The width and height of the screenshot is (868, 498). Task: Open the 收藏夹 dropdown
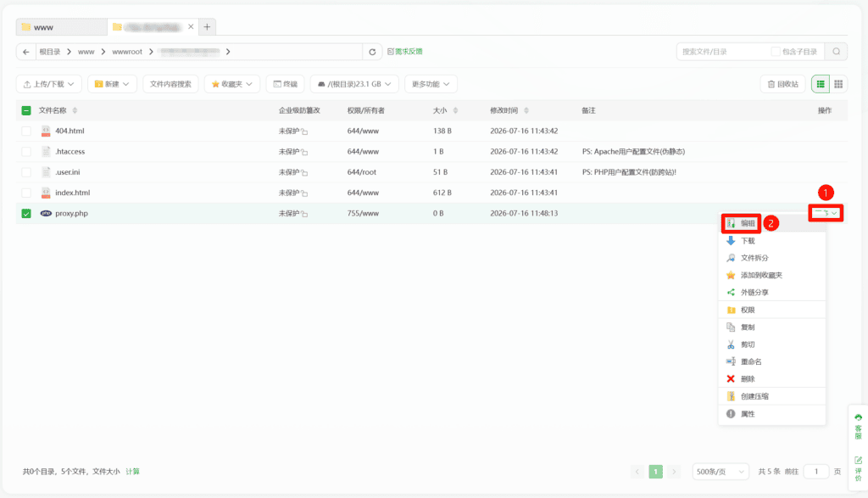tap(232, 84)
